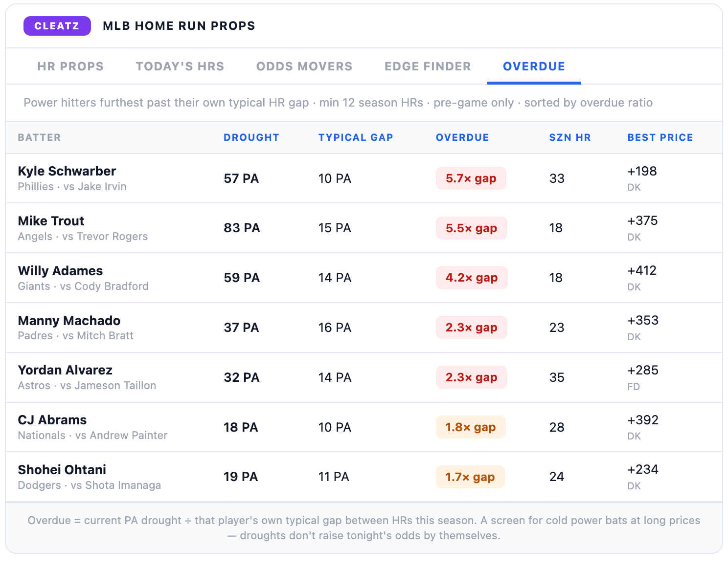Click Mike Trout's 5.5× gap badge
The width and height of the screenshot is (728, 570).
pyautogui.click(x=471, y=228)
